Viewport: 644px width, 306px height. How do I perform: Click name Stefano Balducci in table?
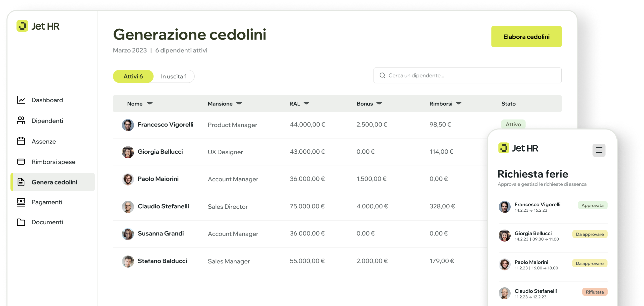tap(162, 261)
